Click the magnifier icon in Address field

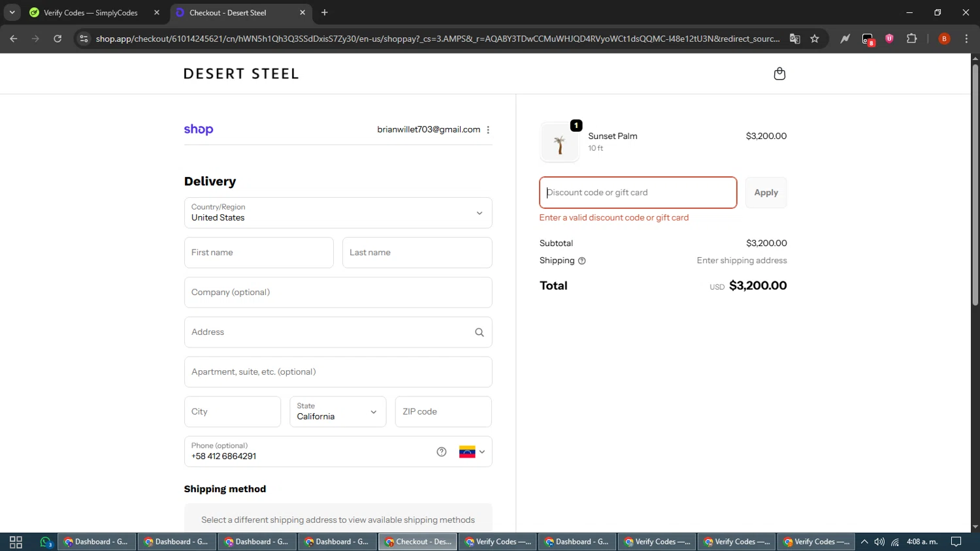480,332
